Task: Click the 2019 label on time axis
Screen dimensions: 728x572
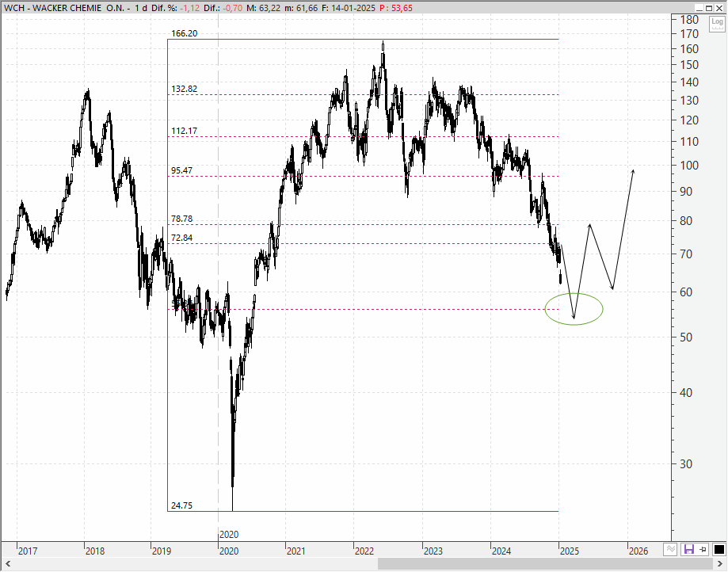Action: click(x=162, y=551)
